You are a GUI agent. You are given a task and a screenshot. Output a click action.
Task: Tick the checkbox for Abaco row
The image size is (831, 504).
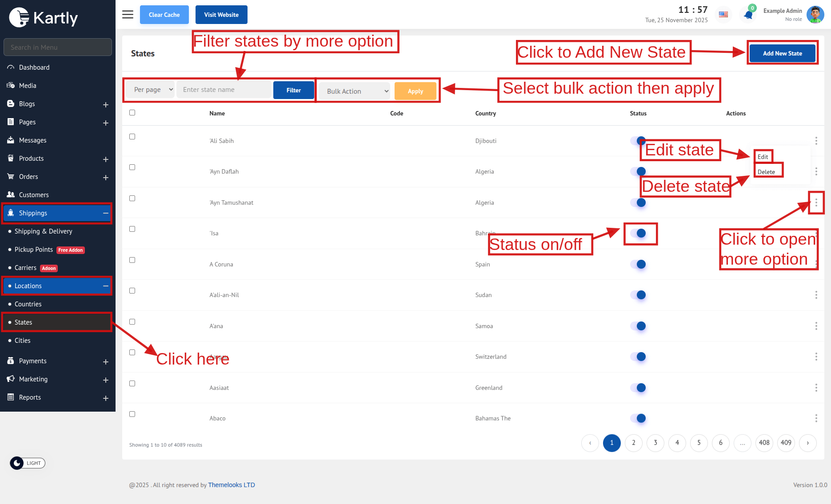(132, 414)
